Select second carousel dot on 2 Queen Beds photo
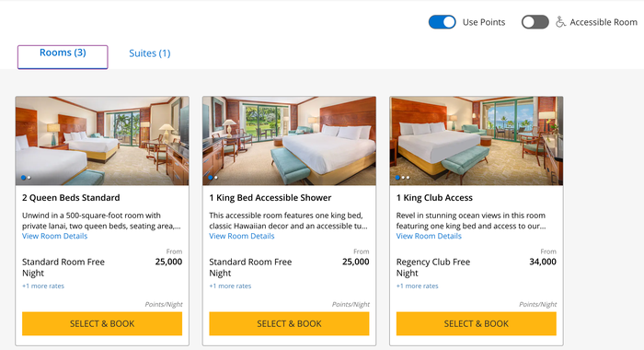This screenshot has width=644, height=350. [29, 178]
